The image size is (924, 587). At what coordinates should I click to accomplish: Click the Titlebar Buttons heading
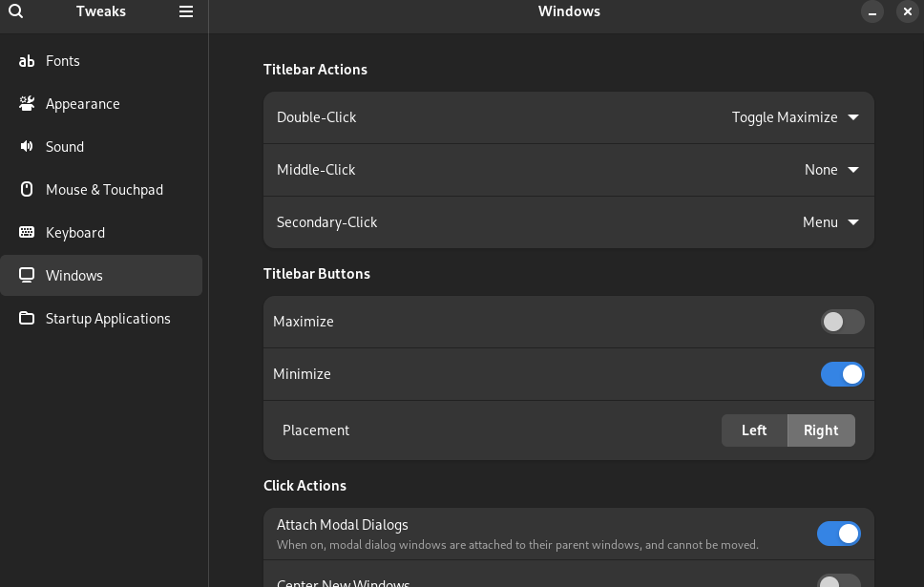[317, 274]
